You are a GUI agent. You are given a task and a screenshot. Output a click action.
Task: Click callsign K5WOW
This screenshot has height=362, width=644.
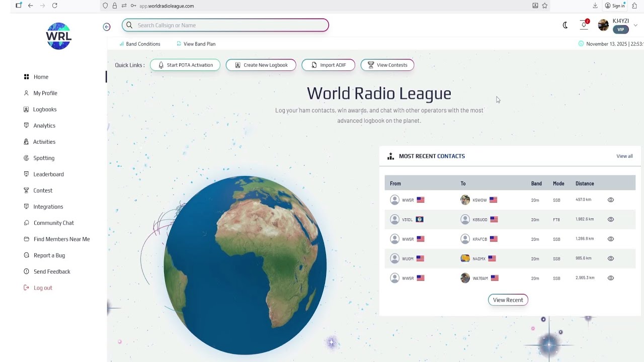(x=480, y=200)
